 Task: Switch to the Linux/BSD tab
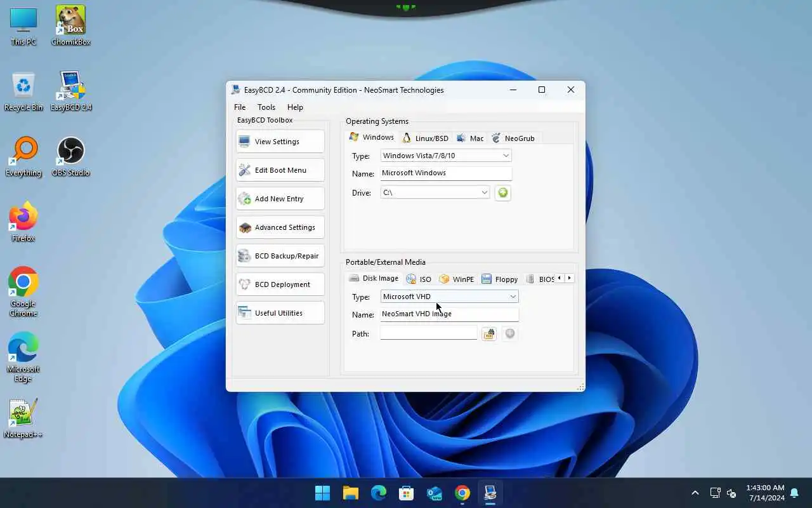pos(425,138)
